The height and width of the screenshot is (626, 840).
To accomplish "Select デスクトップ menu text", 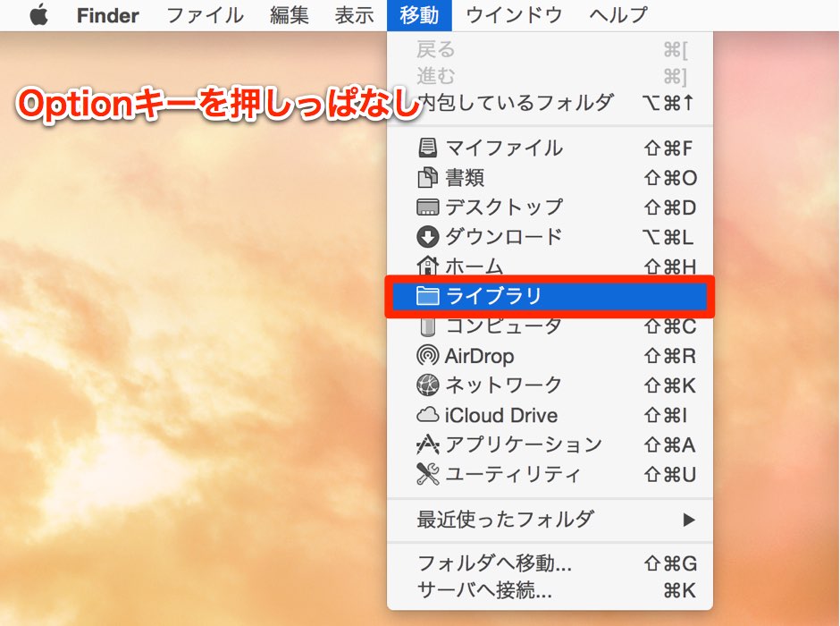I will (x=504, y=207).
